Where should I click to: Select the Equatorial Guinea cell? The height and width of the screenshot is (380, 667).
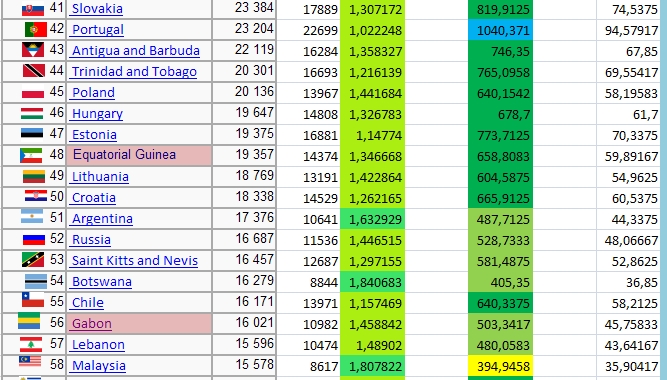[139, 155]
